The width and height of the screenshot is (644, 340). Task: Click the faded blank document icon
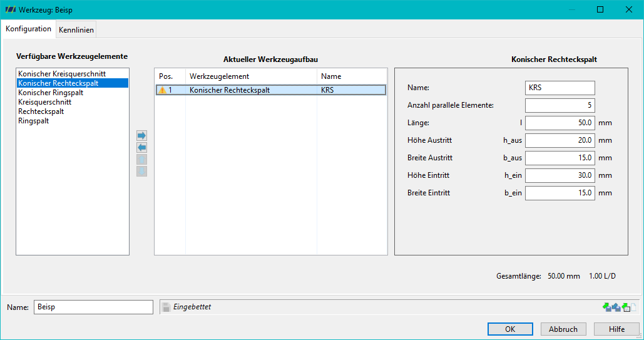(x=634, y=307)
